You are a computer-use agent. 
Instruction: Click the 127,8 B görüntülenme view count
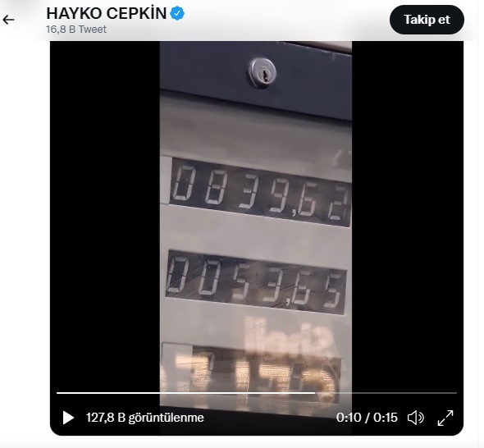pyautogui.click(x=144, y=418)
